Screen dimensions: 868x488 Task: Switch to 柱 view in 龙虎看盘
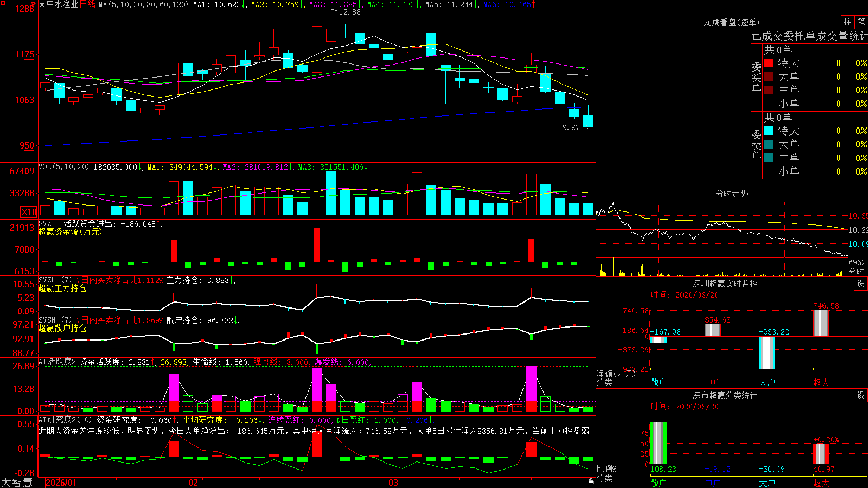point(847,22)
